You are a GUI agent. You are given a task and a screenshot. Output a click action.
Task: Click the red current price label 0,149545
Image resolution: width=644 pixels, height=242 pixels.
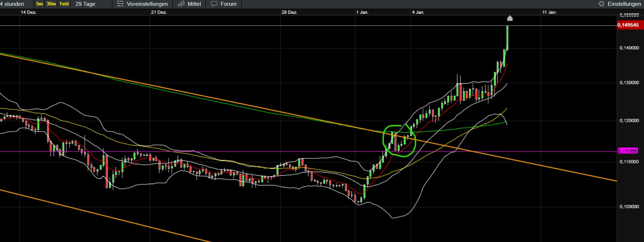tap(628, 25)
